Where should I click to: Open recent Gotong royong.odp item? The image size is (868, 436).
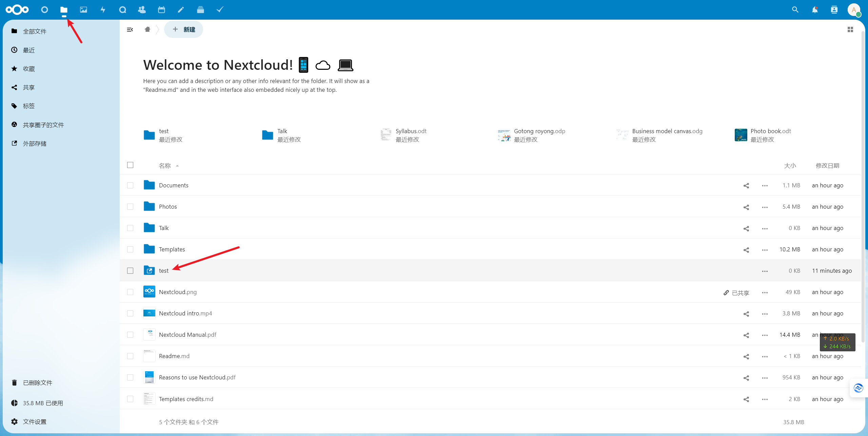(x=531, y=135)
